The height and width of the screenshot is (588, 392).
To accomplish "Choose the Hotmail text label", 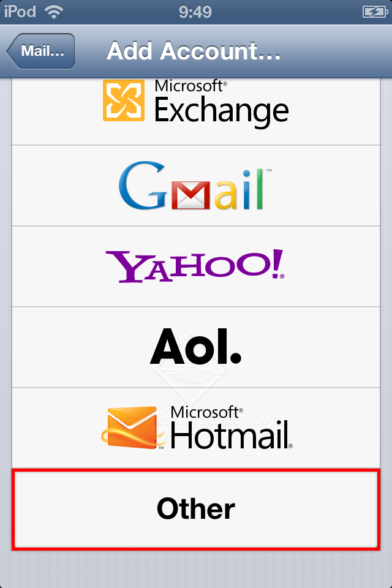I will (231, 435).
